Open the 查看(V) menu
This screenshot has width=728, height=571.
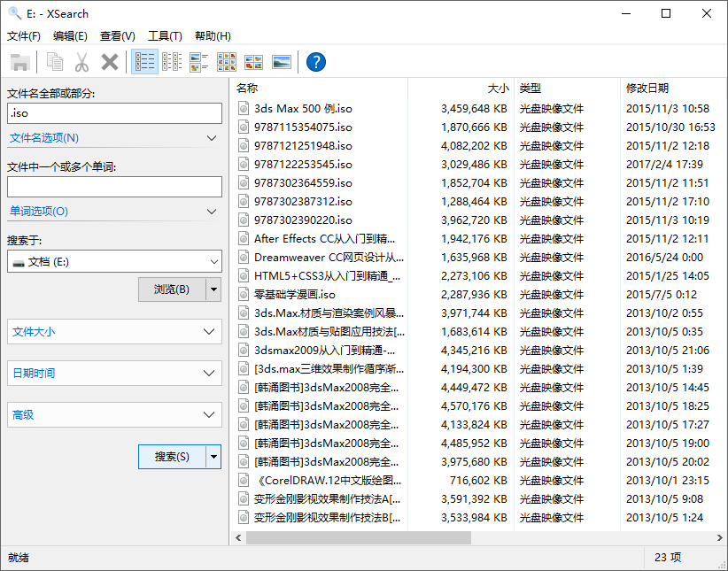118,36
